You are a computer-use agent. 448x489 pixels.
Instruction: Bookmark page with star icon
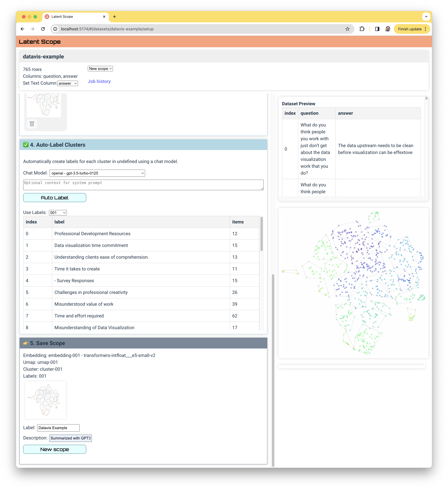pyautogui.click(x=347, y=29)
